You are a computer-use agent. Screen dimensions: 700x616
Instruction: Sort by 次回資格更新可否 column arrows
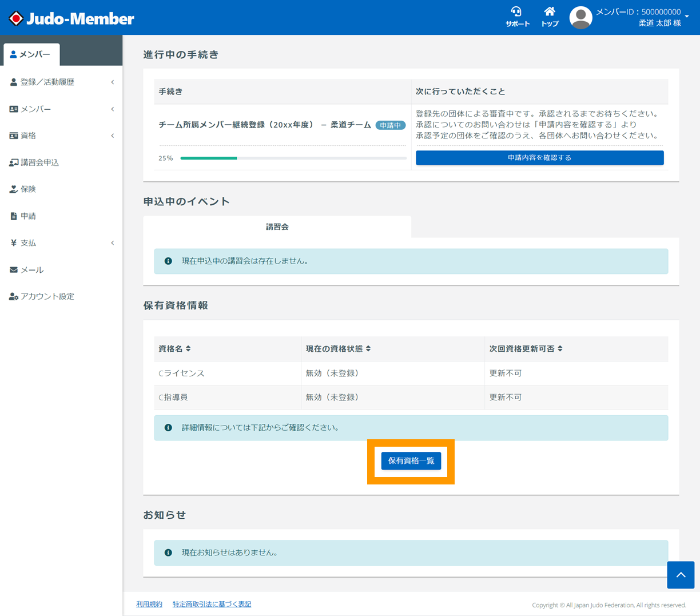(x=560, y=349)
